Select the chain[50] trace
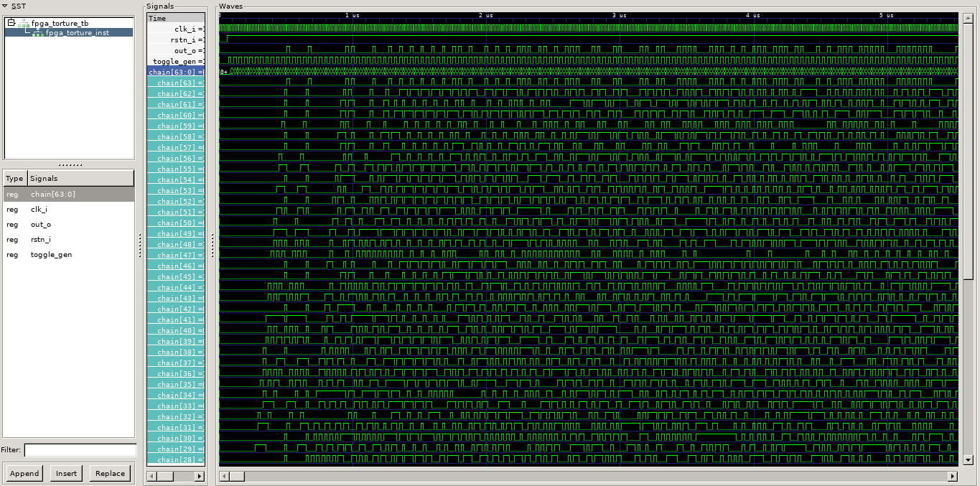Viewport: 980px width, 486px height. (x=176, y=223)
